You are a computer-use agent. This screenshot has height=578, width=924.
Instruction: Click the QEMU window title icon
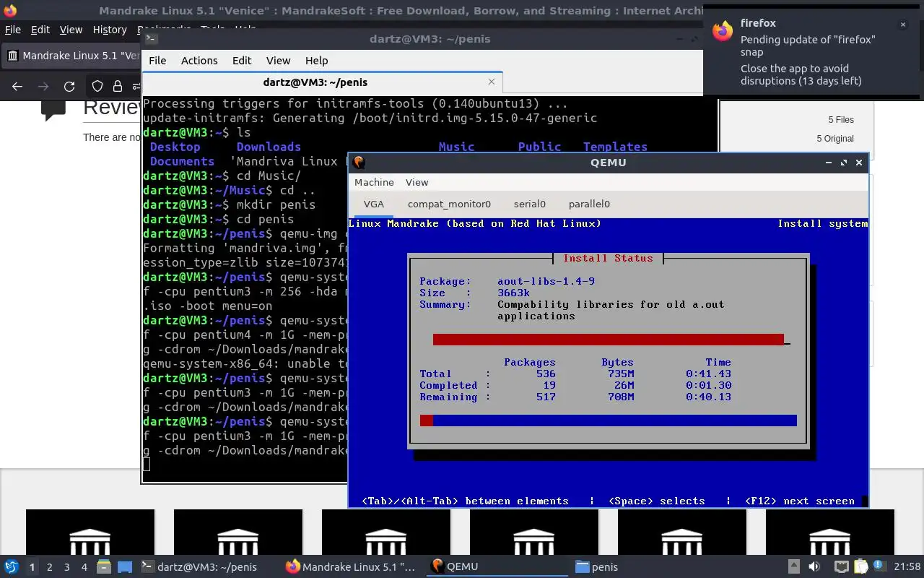359,163
